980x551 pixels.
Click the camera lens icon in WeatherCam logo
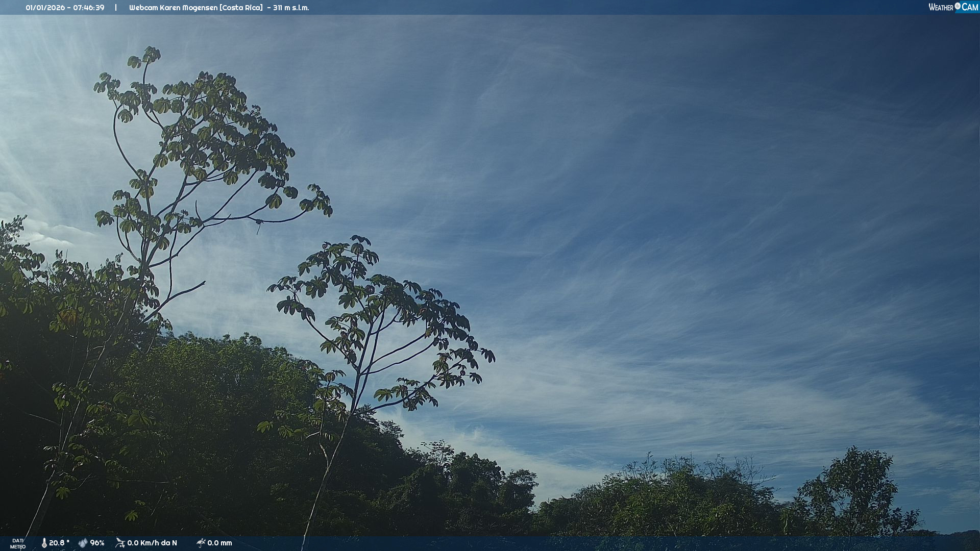[x=958, y=6]
